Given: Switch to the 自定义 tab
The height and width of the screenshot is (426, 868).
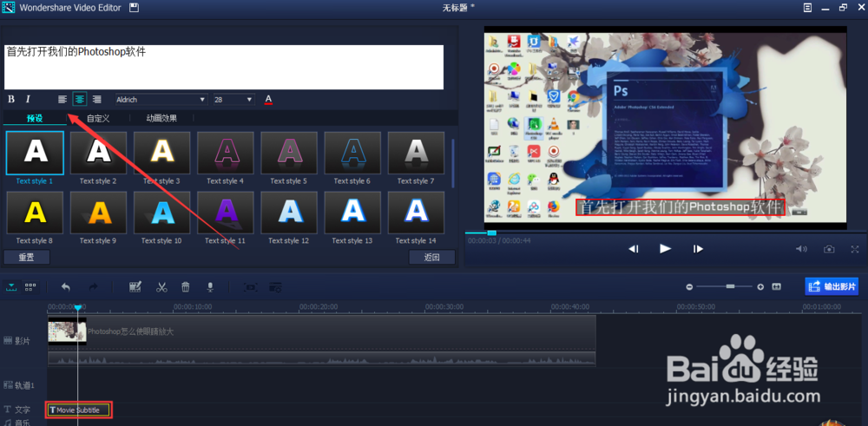Looking at the screenshot, I should click(x=98, y=118).
